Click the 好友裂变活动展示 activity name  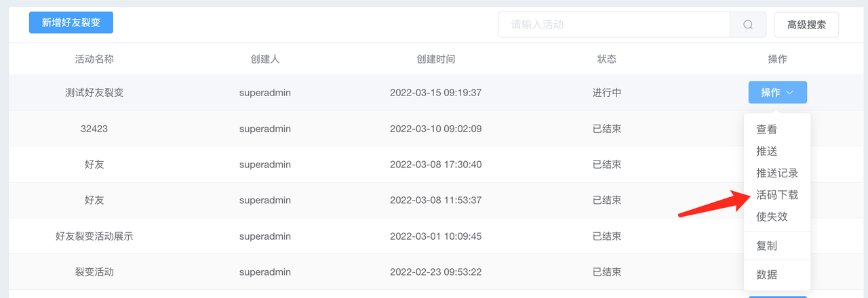94,236
